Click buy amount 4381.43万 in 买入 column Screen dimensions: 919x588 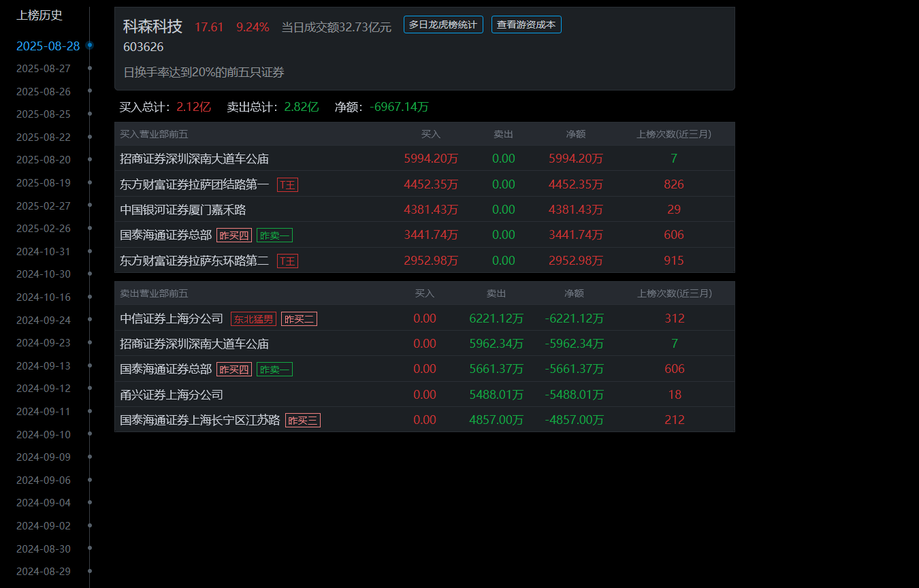coord(431,210)
